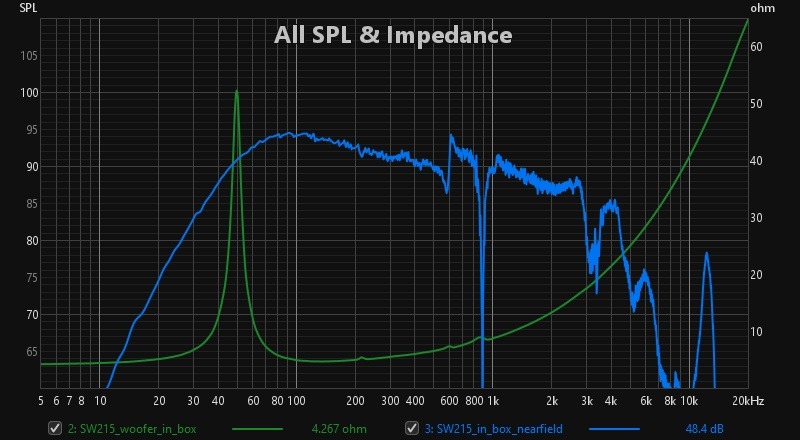The width and height of the screenshot is (800, 440).
Task: Click the ohm axis label
Action: pyautogui.click(x=762, y=8)
